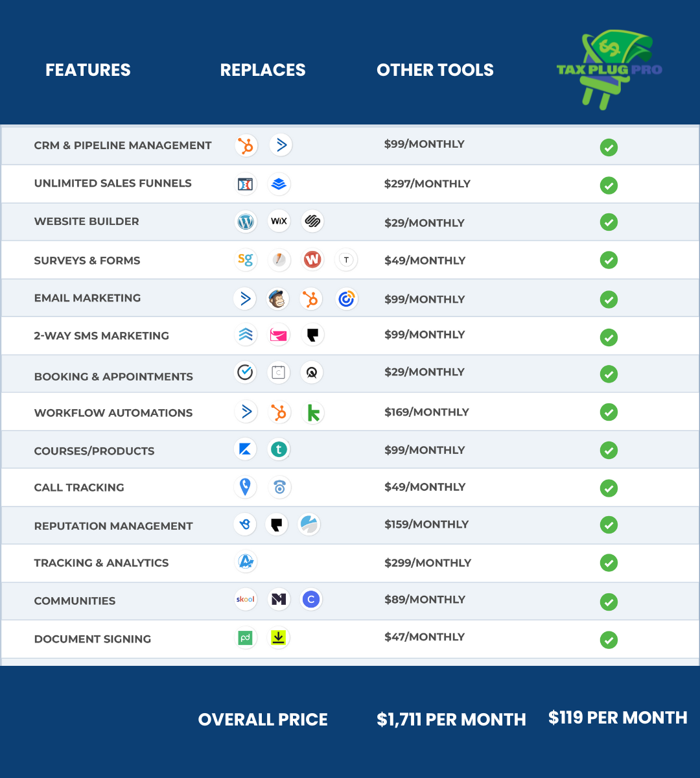Select the pink envelope icon in SMS Marketing row
Viewport: 700px width, 778px height.
[279, 335]
